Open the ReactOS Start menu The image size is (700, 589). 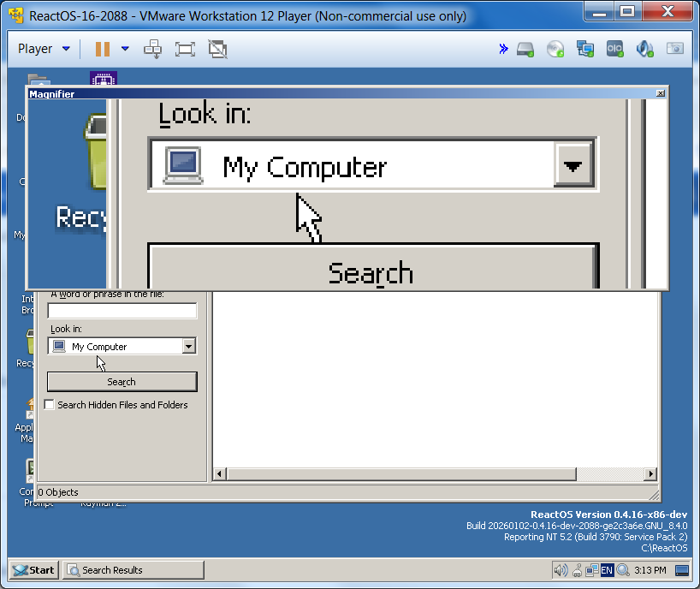click(x=33, y=570)
